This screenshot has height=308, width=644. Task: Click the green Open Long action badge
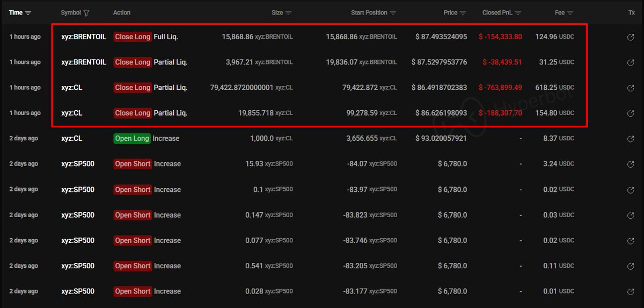[x=132, y=139]
